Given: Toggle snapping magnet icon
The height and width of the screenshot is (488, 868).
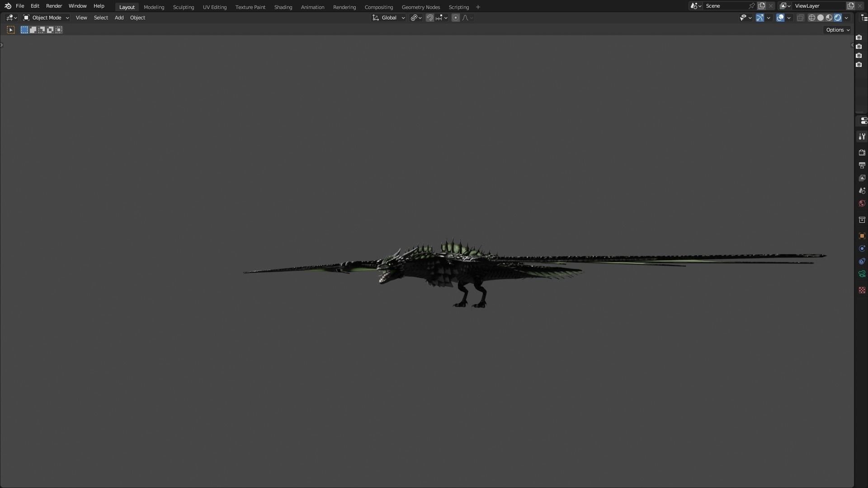Looking at the screenshot, I should 430,18.
